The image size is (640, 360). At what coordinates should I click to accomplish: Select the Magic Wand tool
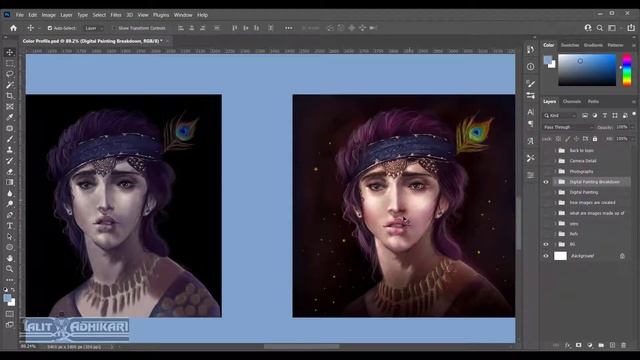[x=10, y=85]
